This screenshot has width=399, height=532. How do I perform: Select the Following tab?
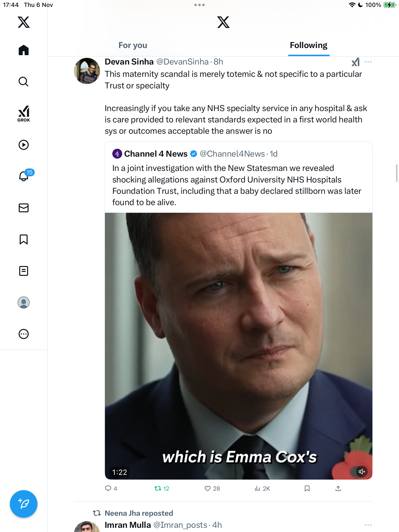pos(309,45)
